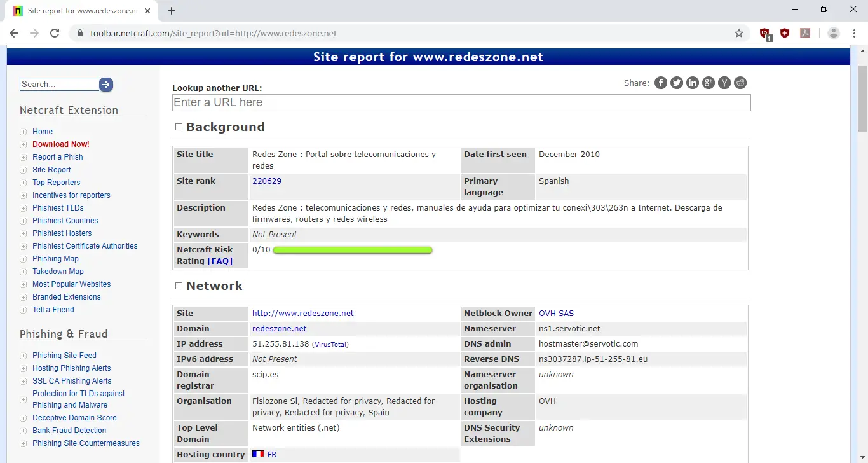This screenshot has width=868, height=463.
Task: View site security info via lock icon
Action: coord(79,33)
